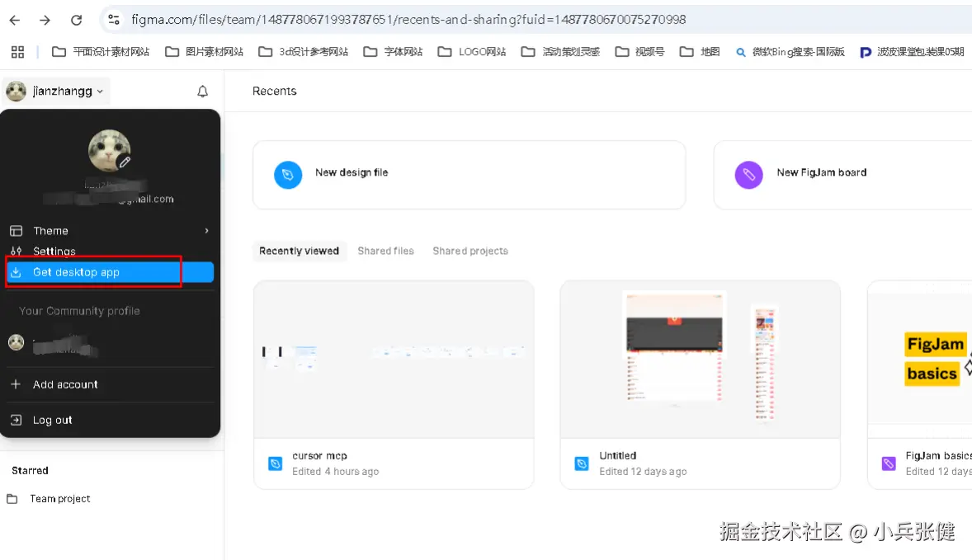Image resolution: width=972 pixels, height=560 pixels.
Task: Open the apps grid icon in bookmarks bar
Action: [x=17, y=52]
